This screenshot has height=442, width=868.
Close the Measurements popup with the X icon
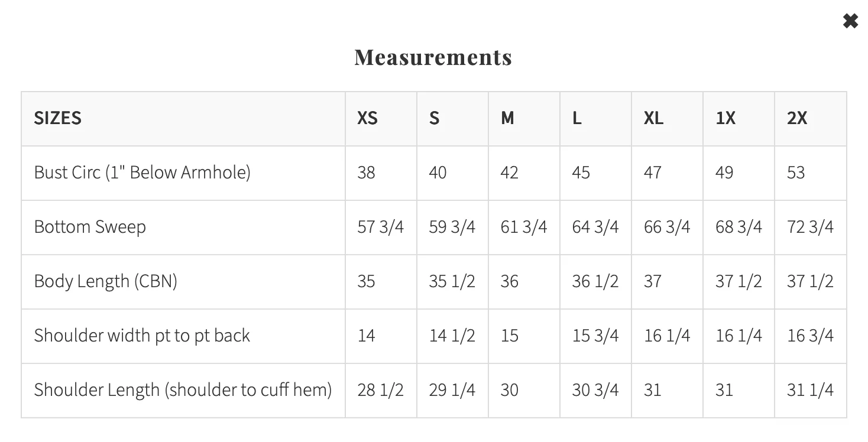850,22
